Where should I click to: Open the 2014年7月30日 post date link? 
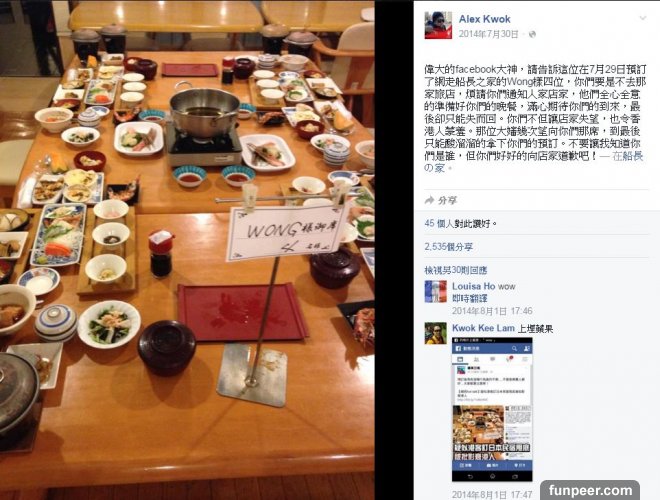point(488,34)
